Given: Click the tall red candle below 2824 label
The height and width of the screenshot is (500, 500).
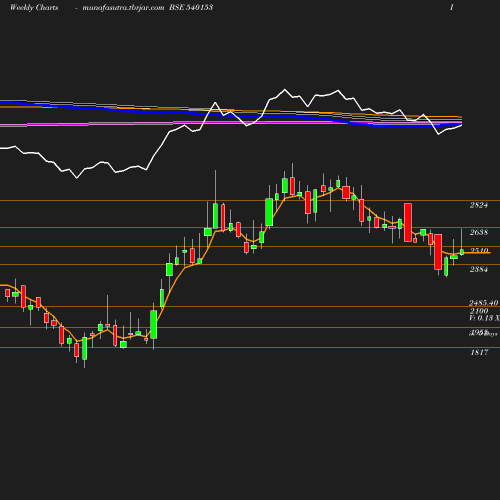Looking at the screenshot, I should tap(408, 222).
